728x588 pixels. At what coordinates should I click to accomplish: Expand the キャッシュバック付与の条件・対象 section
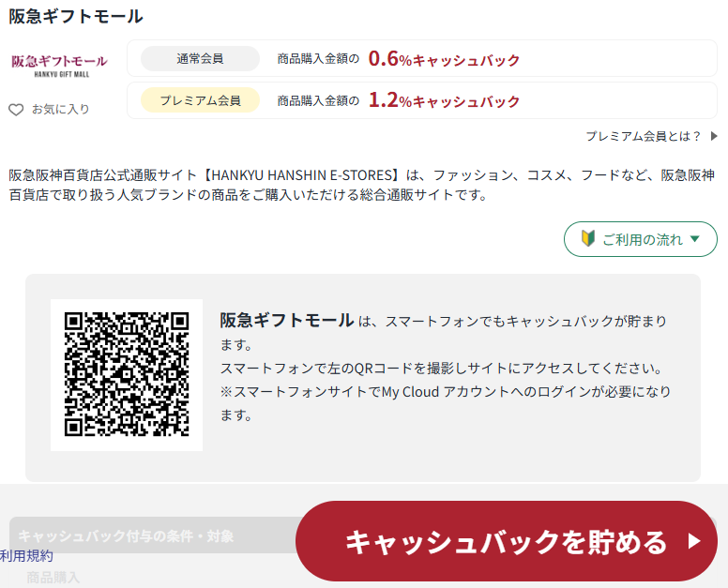pyautogui.click(x=127, y=536)
